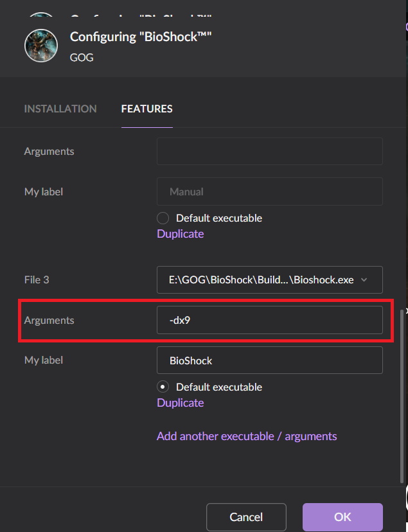Screen dimensions: 408x532
Task: Click Duplicate link below the Manual label
Action: (181, 234)
